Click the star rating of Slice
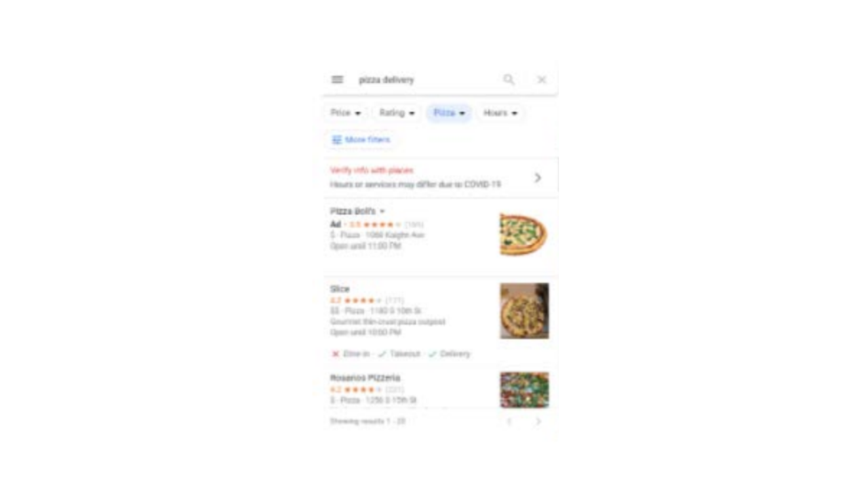This screenshot has height=488, width=868. (x=363, y=300)
